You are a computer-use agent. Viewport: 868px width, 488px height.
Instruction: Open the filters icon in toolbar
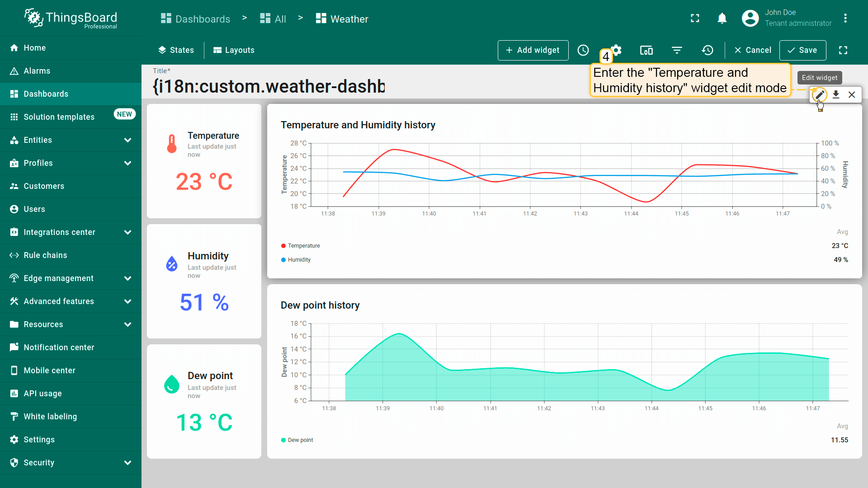[677, 50]
